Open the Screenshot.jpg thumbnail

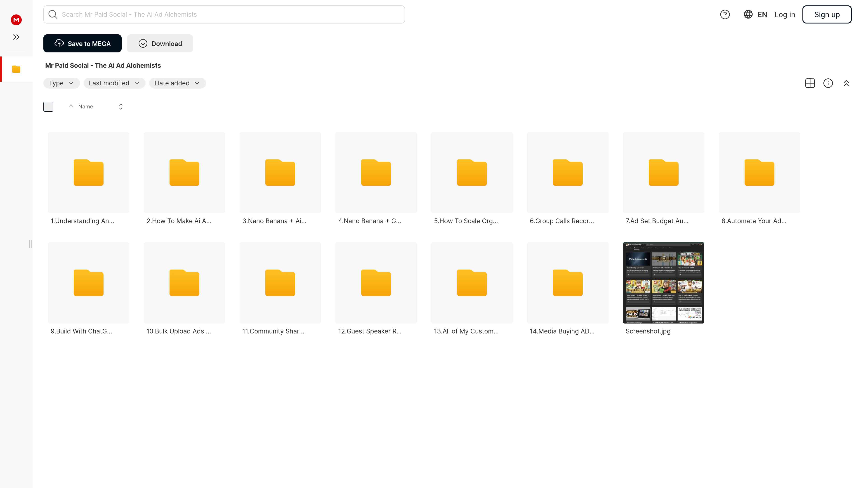point(663,283)
